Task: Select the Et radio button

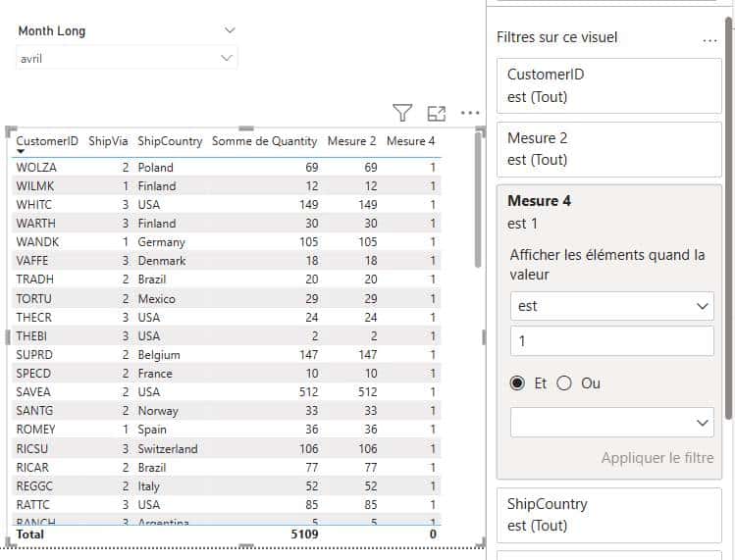Action: coord(517,383)
